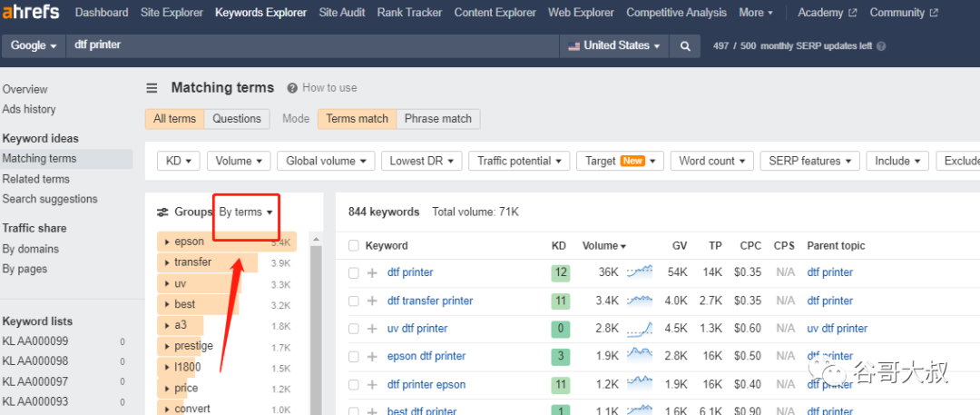Open the Global volume filter dropdown
The width and height of the screenshot is (980, 415).
pos(326,161)
